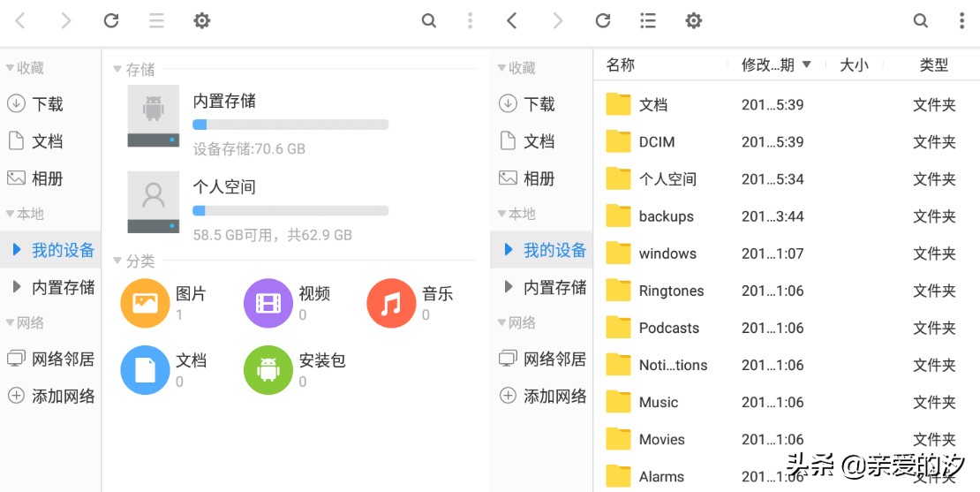This screenshot has width=980, height=492.
Task: Sort by 修改日期 column header arrow
Action: point(806,64)
